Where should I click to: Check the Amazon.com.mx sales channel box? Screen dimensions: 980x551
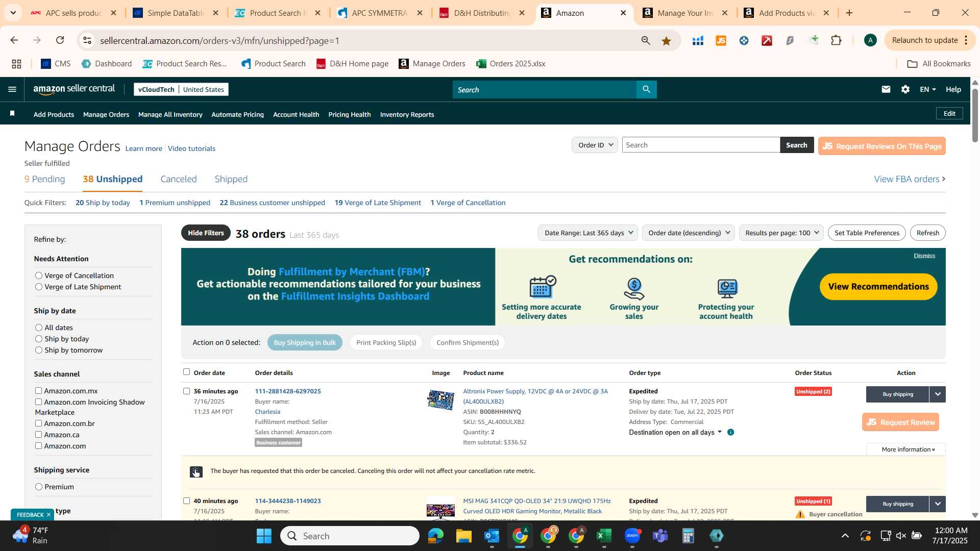point(38,391)
